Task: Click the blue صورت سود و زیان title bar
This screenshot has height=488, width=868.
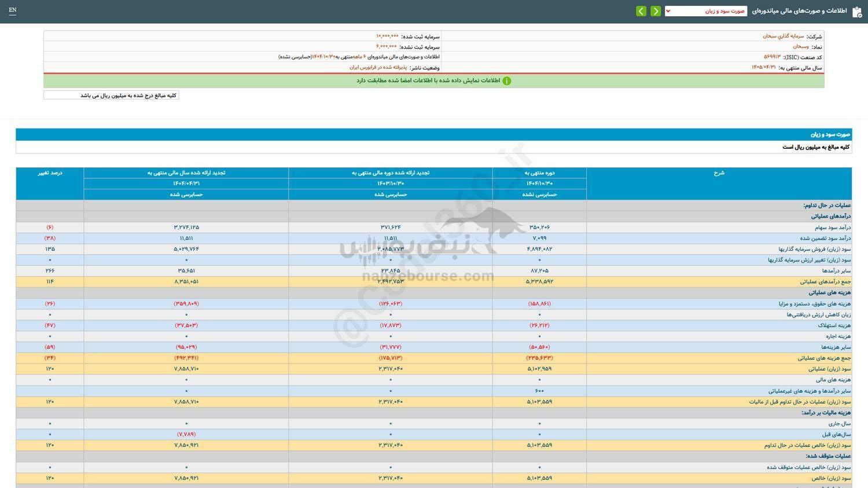Action: 433,134
